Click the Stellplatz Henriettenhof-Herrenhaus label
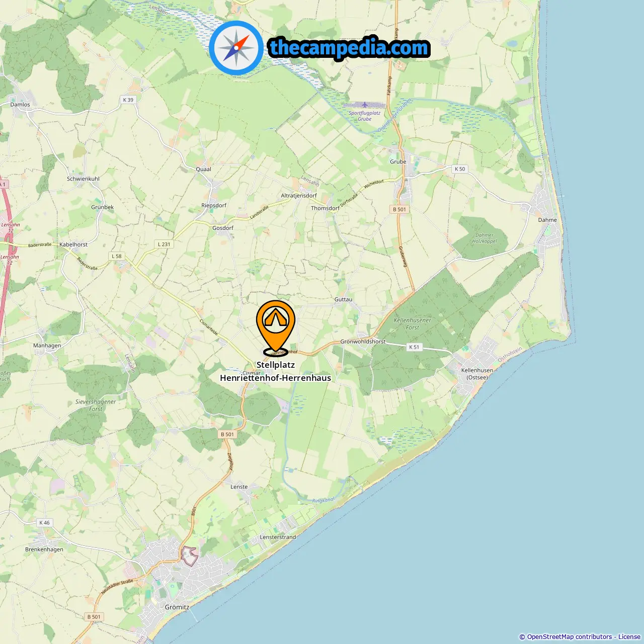The image size is (644, 644). (x=276, y=371)
